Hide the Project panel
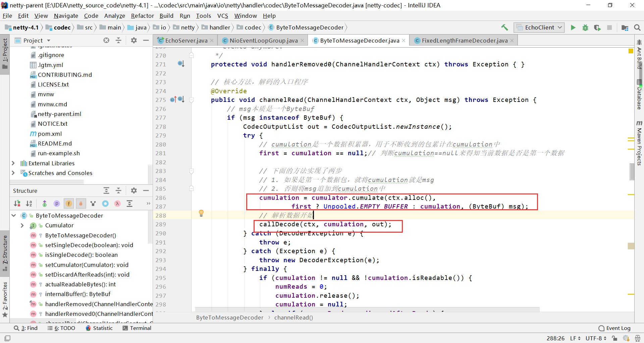 pyautogui.click(x=146, y=40)
